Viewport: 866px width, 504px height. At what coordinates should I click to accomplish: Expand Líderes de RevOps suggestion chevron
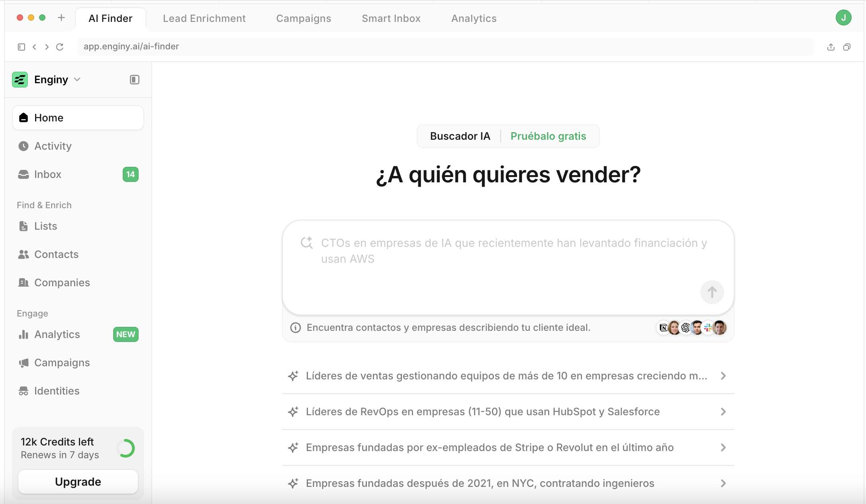[x=723, y=412]
